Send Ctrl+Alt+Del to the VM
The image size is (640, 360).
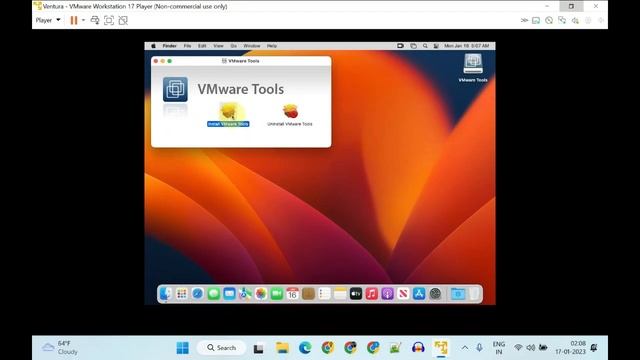95,20
